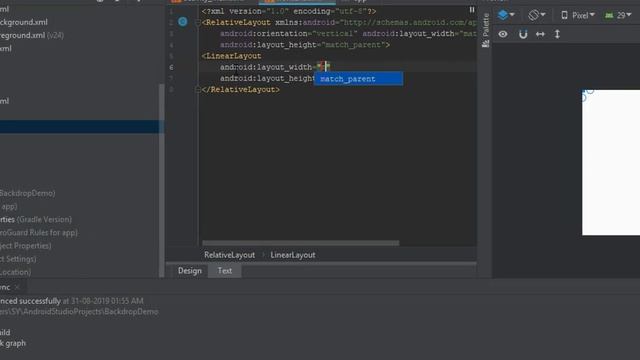The height and width of the screenshot is (360, 640).
Task: Switch to the Text tab
Action: (224, 271)
